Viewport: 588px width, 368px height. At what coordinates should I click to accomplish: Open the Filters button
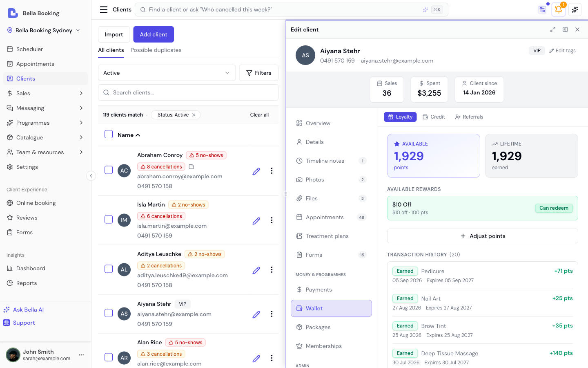[259, 73]
